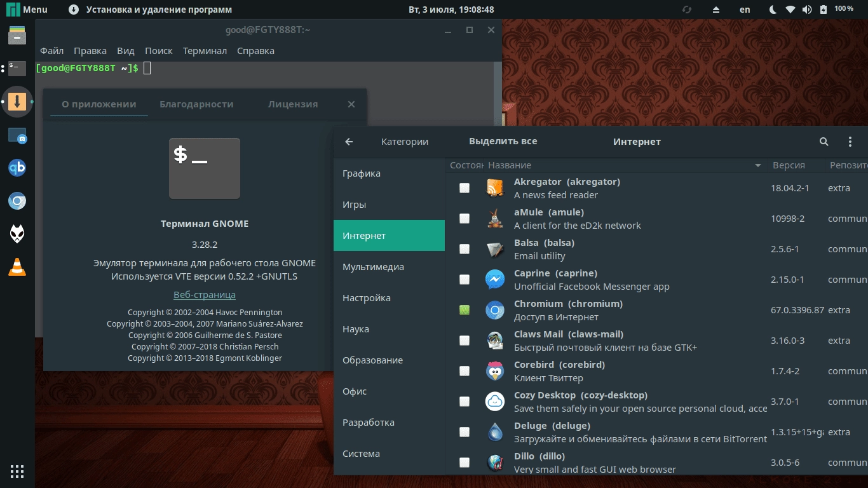Open the Поиск menu in terminal
This screenshot has width=868, height=488.
tap(159, 51)
